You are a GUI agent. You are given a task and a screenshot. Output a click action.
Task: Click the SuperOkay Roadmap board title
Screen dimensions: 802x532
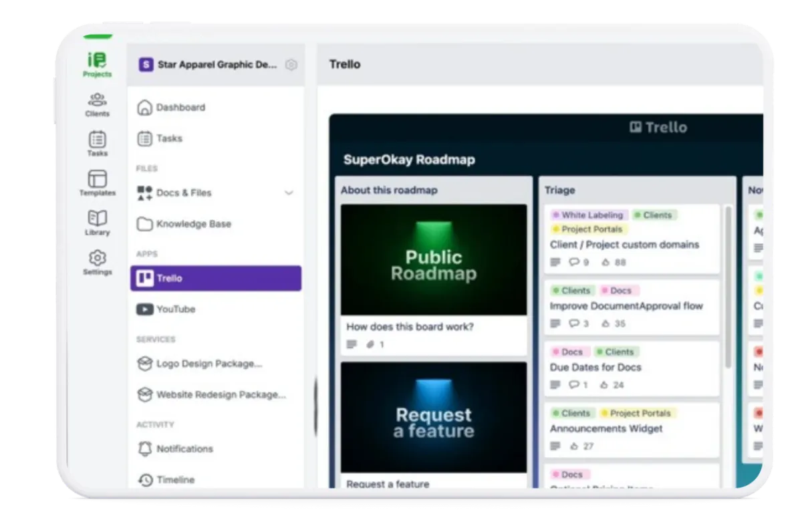[409, 160]
